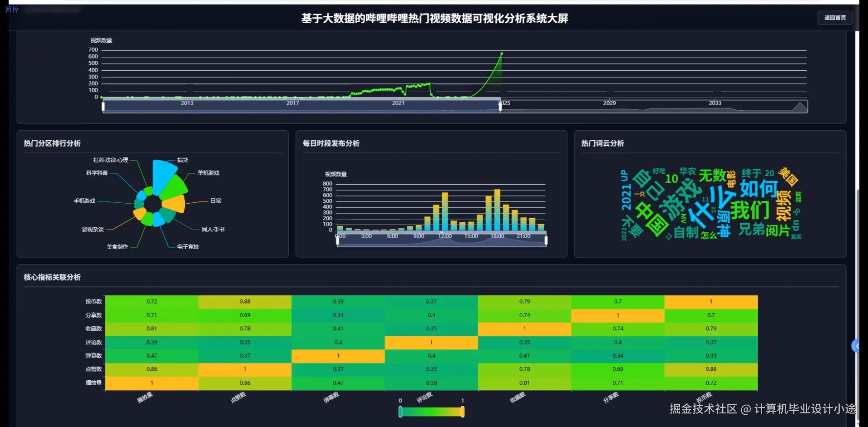
Task: Click heatmap cell 点赞数 row, 投币数 column (0.88)
Action: click(711, 369)
